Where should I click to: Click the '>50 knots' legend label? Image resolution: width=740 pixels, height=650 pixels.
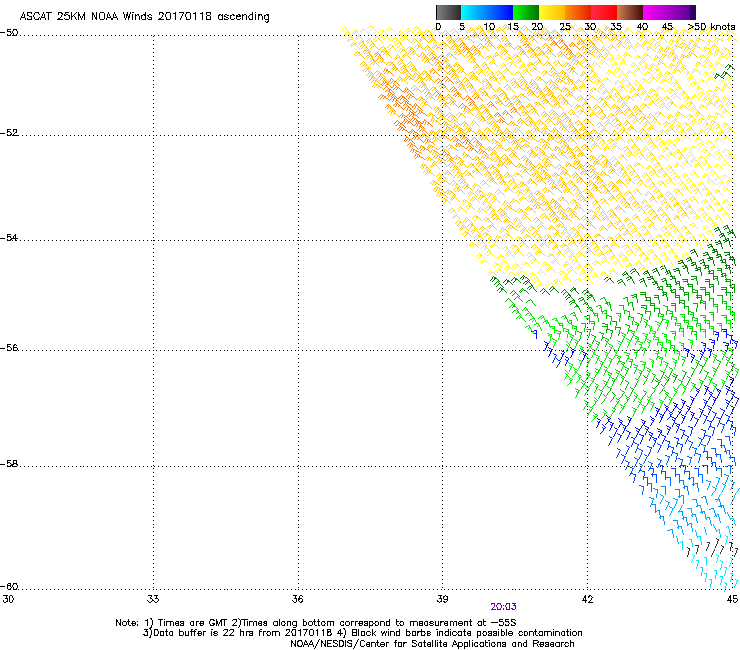click(x=711, y=27)
